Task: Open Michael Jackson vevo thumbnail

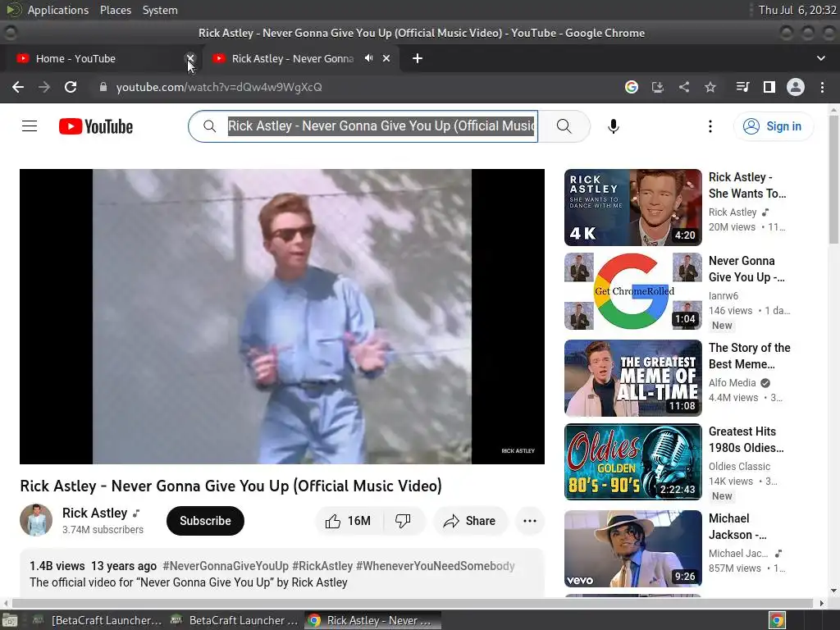Action: 632,549
